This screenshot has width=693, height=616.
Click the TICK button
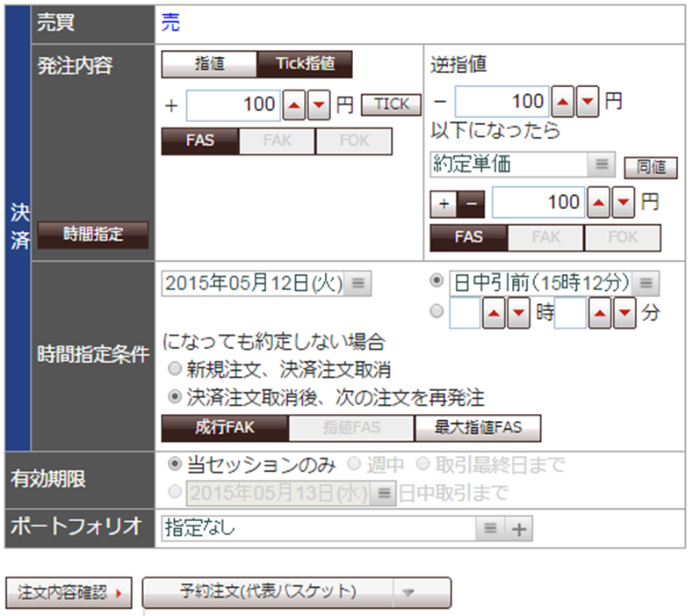point(391,105)
